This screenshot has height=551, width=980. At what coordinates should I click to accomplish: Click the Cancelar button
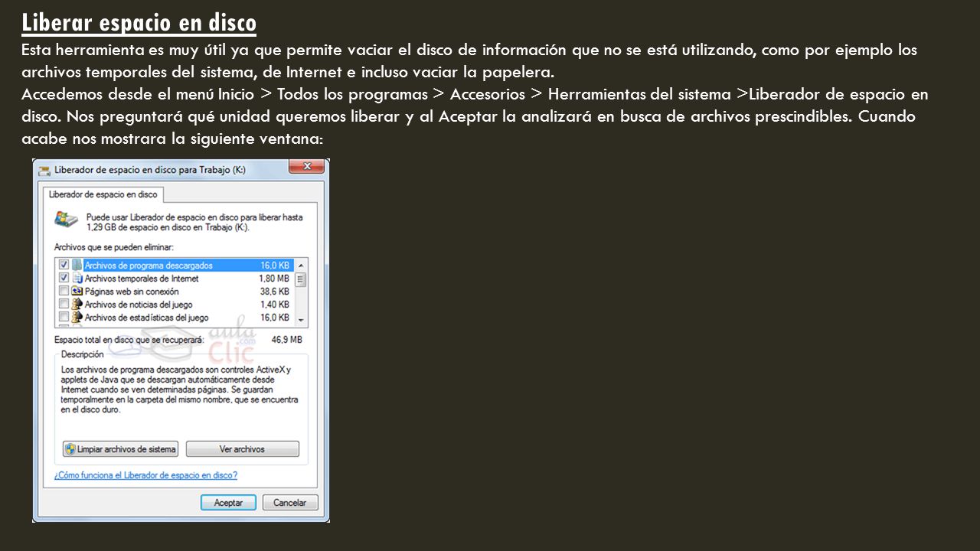(290, 503)
